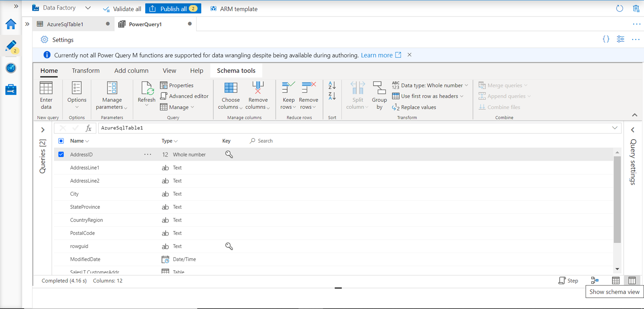Click Replace values in Transform group

point(414,107)
